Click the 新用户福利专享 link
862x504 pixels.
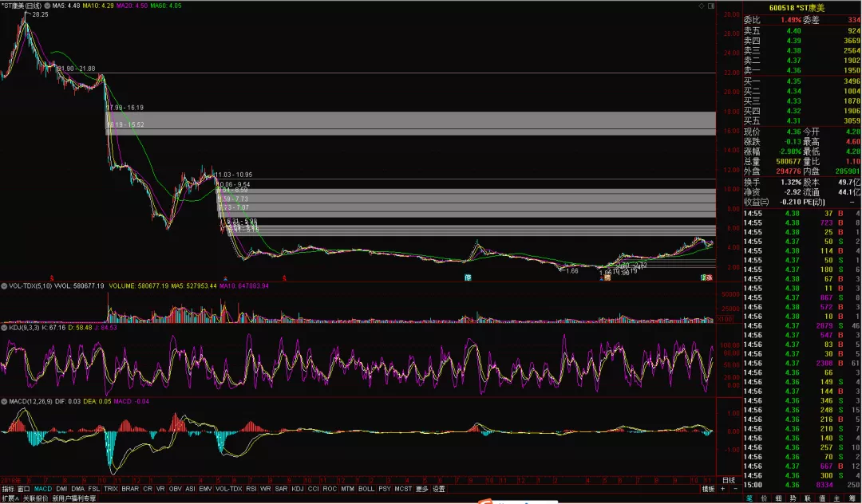tap(74, 498)
